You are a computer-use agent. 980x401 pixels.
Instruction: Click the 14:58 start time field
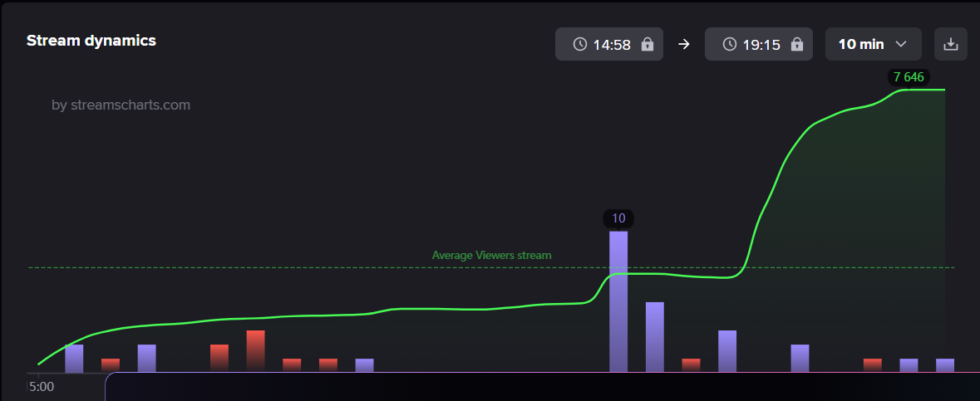click(x=609, y=44)
